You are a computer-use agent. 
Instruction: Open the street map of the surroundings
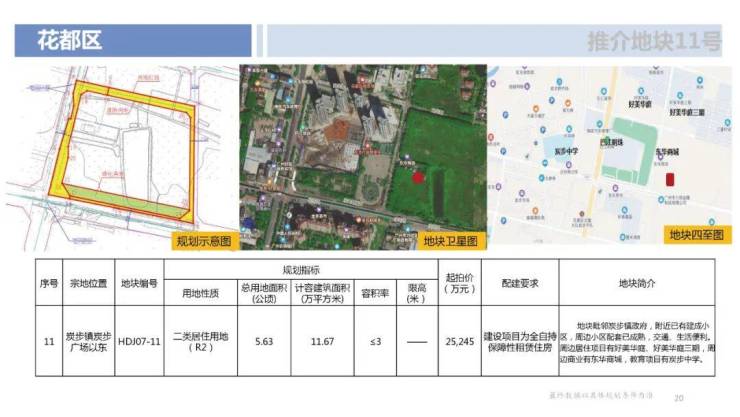tap(610, 155)
